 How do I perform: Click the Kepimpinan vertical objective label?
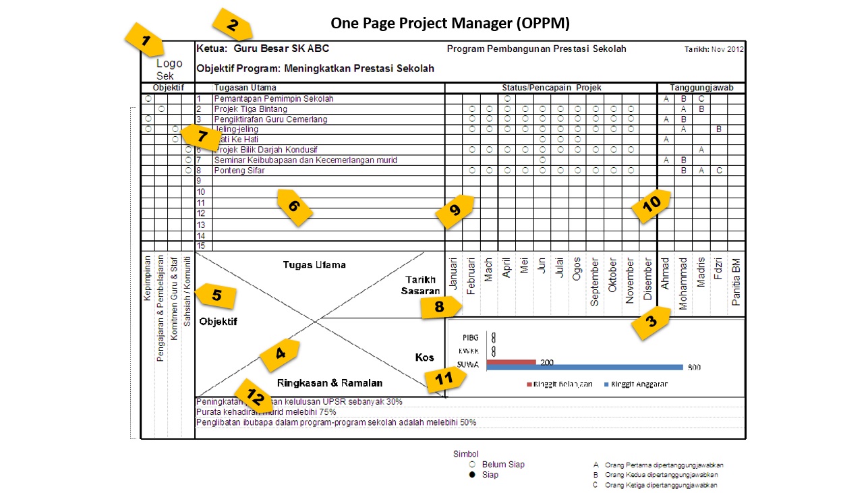(148, 279)
